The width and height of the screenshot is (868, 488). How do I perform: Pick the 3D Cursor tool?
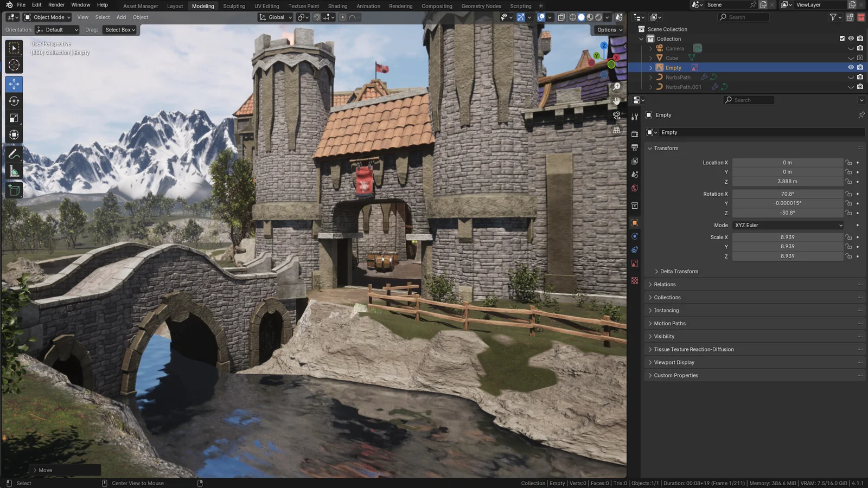(14, 66)
